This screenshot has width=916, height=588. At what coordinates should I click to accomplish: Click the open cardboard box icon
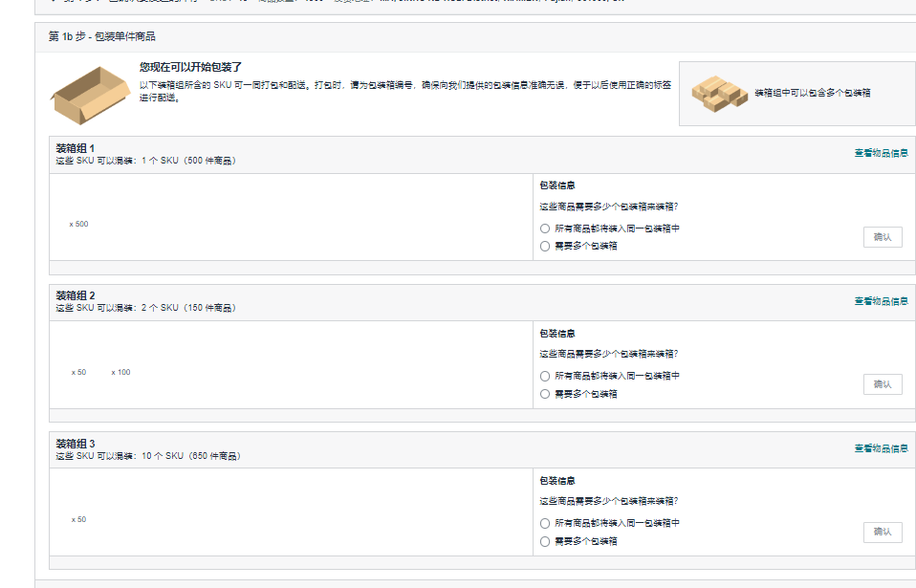pos(91,96)
